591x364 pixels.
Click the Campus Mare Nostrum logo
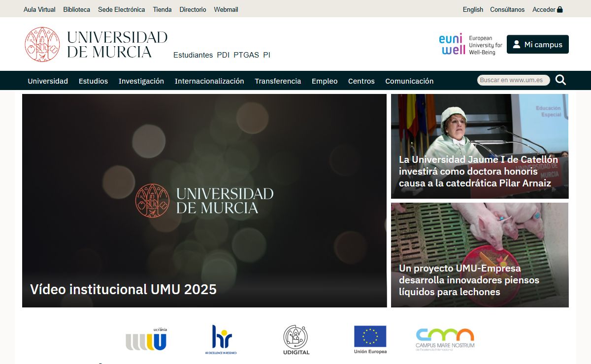[445, 339]
